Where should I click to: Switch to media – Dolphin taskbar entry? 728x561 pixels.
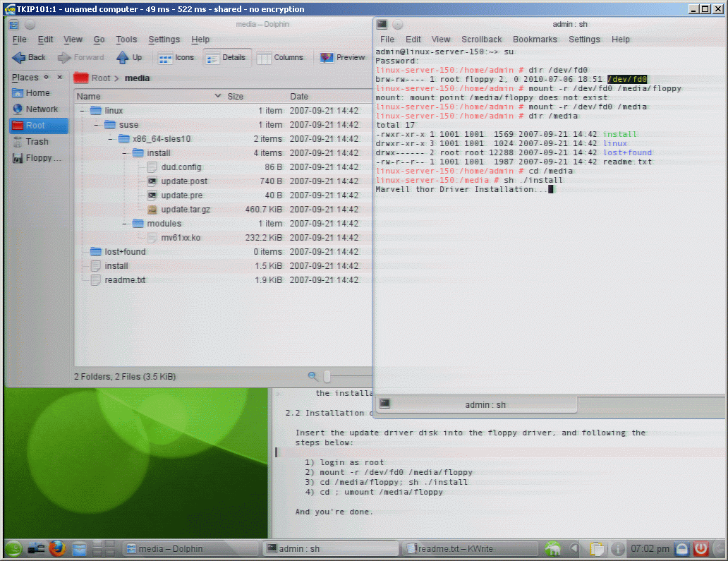pos(191,549)
